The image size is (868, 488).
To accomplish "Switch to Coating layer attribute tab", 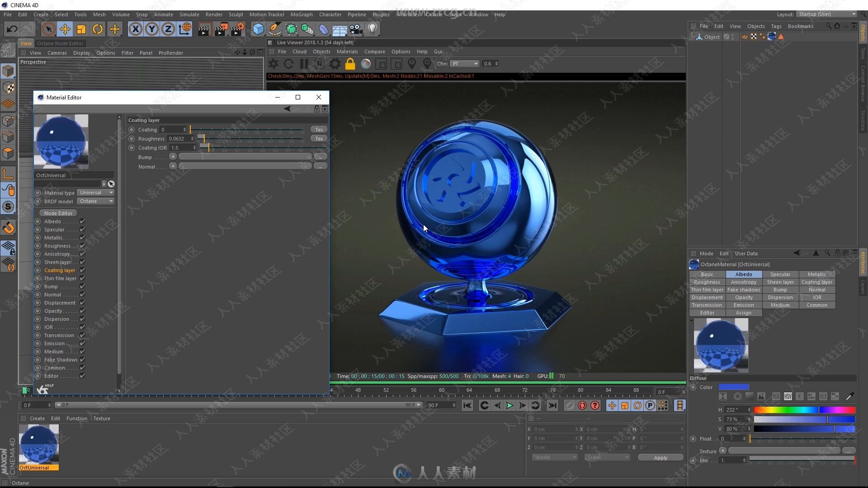I will (817, 282).
